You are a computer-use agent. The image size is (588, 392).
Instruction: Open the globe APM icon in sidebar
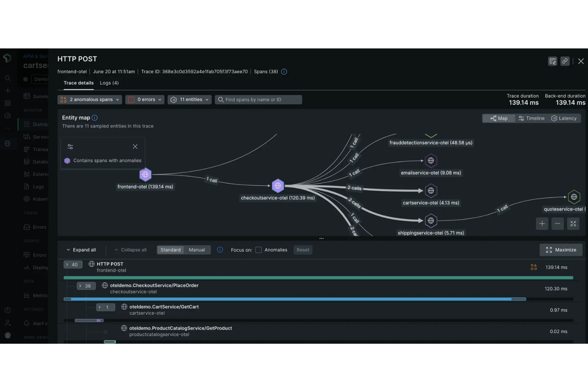point(8,143)
